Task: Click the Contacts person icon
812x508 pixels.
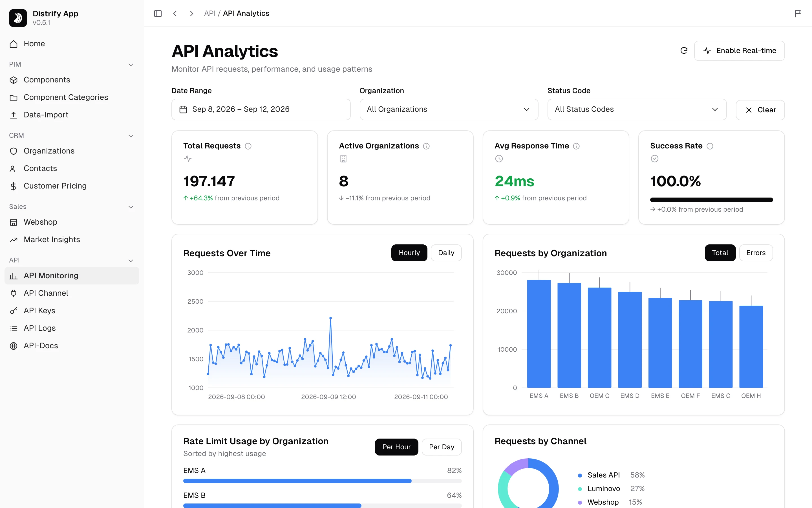Action: click(x=13, y=169)
